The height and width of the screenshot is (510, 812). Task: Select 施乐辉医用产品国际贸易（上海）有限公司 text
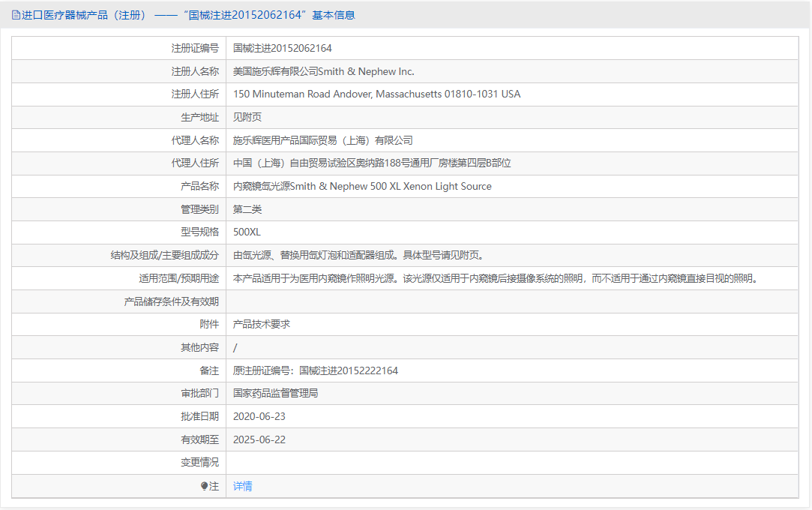pyautogui.click(x=322, y=140)
